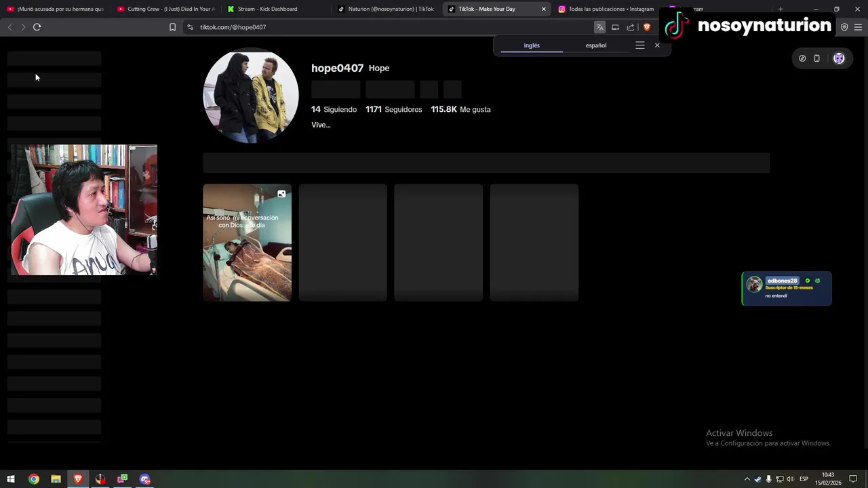
Task: Open Todas las publicaciones Instagram tab
Action: [x=606, y=9]
